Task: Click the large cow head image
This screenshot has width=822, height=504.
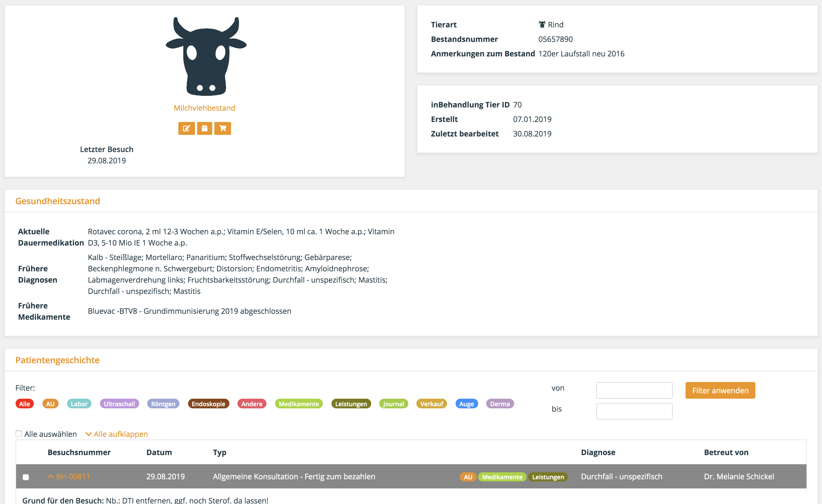Action: tap(206, 56)
